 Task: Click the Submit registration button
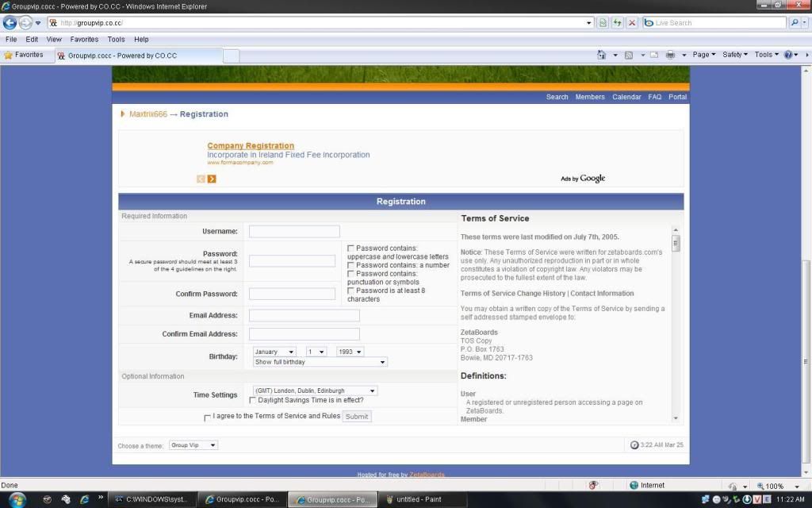[357, 417]
